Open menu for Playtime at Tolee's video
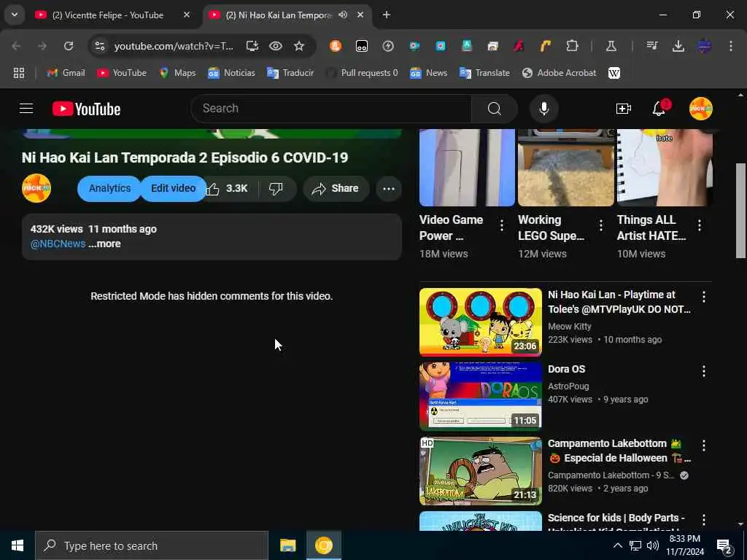This screenshot has width=747, height=560. [704, 297]
